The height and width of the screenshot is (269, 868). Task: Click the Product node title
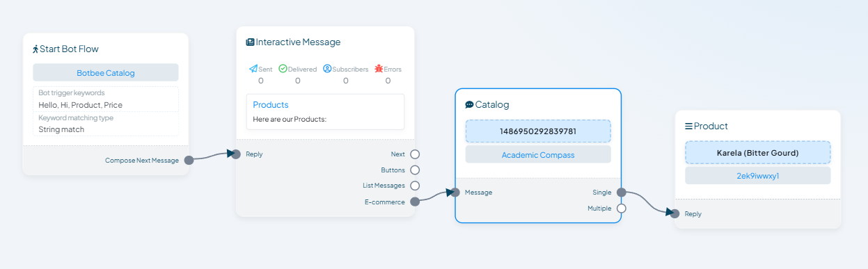pyautogui.click(x=711, y=127)
